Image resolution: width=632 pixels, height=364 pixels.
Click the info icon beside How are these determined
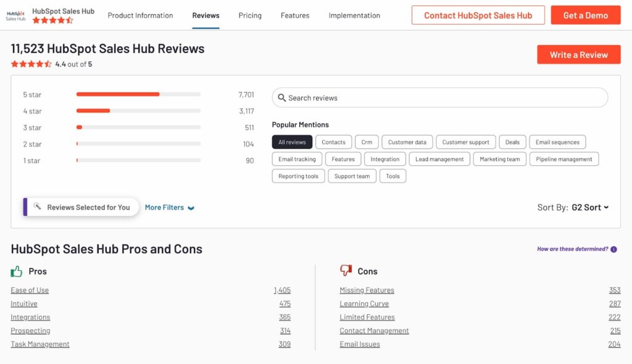click(613, 249)
